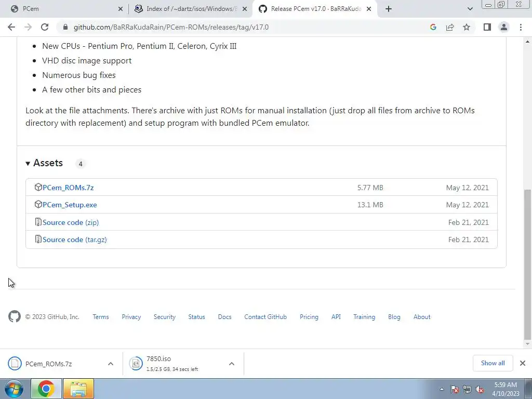Click the network tray icon
Image resolution: width=532 pixels, height=399 pixels.
pyautogui.click(x=467, y=389)
